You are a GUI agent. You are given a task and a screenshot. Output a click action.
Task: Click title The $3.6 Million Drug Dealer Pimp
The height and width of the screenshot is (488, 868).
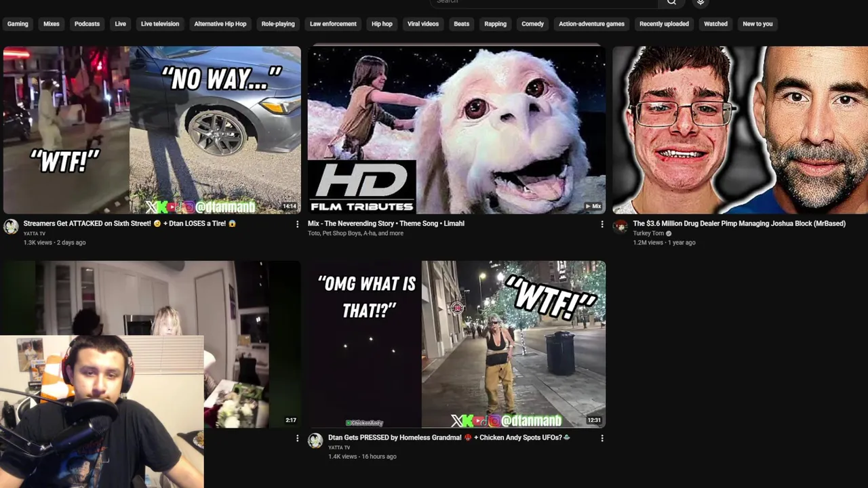tap(739, 224)
